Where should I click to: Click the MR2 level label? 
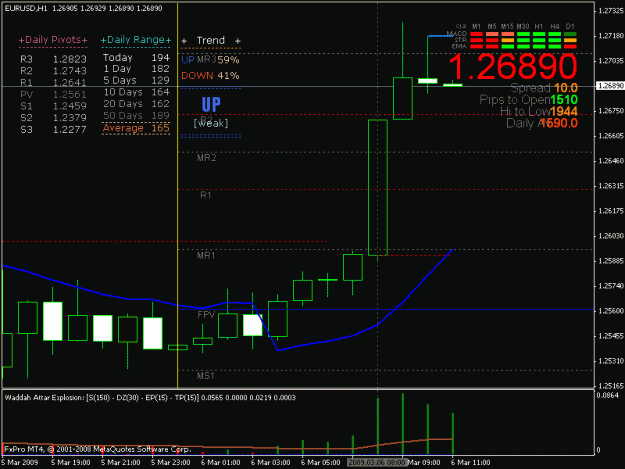206,158
